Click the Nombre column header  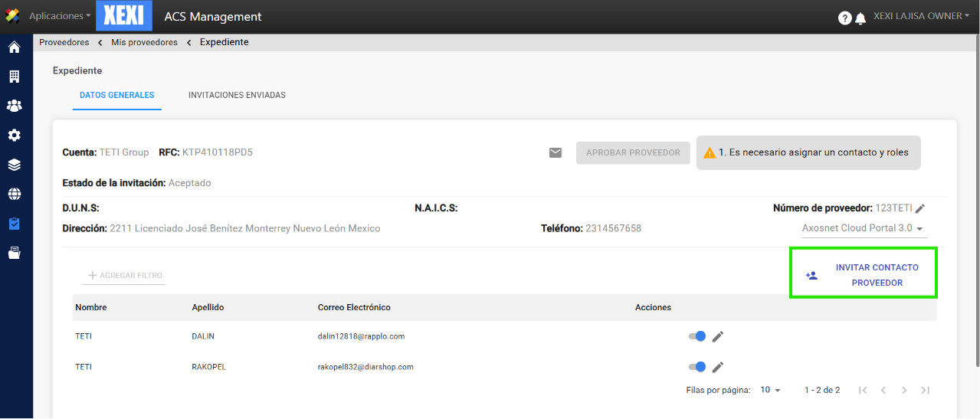91,307
